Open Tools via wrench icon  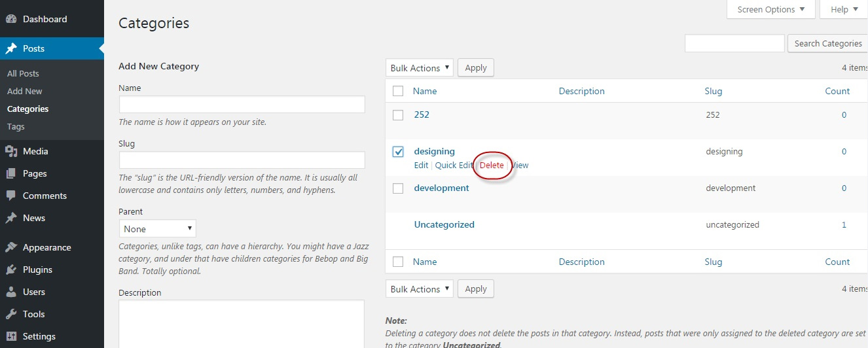click(x=11, y=314)
